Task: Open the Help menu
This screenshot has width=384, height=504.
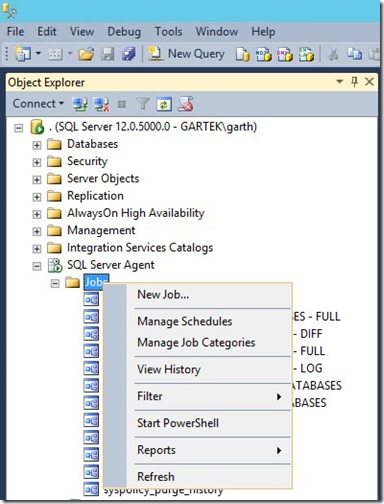Action: (x=263, y=32)
